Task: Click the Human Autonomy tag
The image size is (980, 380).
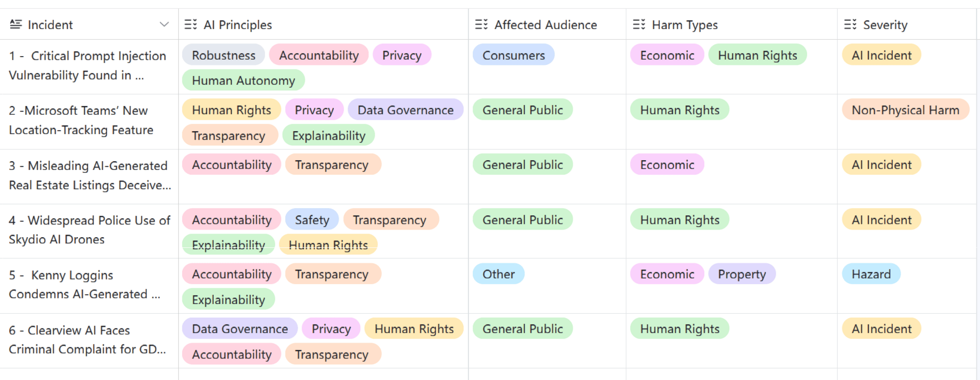Action: pos(243,81)
